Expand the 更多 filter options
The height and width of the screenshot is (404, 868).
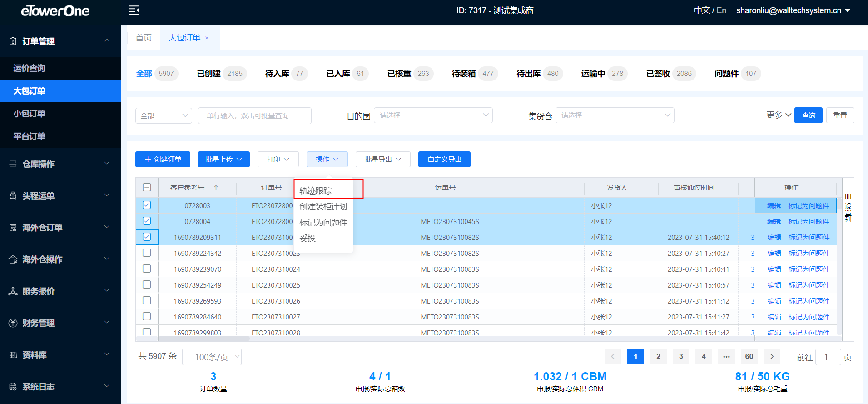(x=779, y=115)
